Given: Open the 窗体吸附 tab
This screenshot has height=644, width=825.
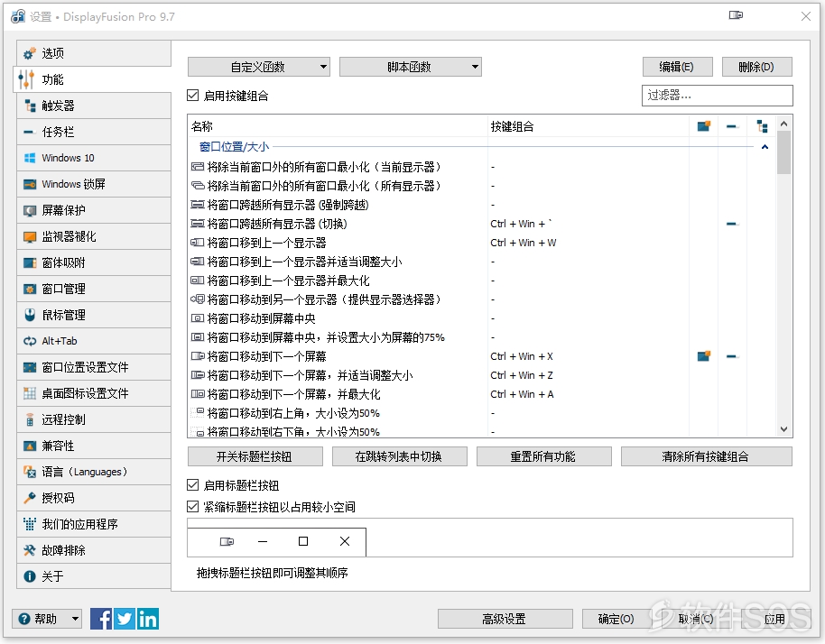Looking at the screenshot, I should [94, 262].
